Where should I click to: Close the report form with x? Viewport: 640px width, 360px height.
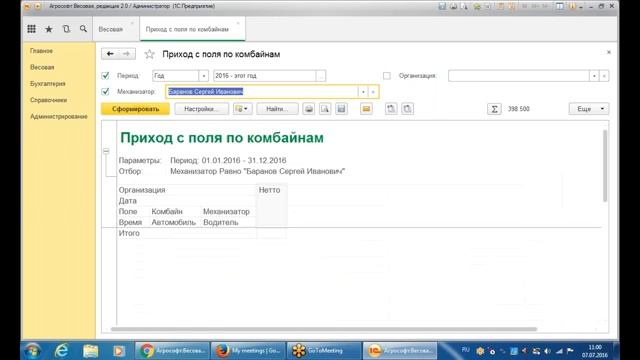click(x=609, y=52)
